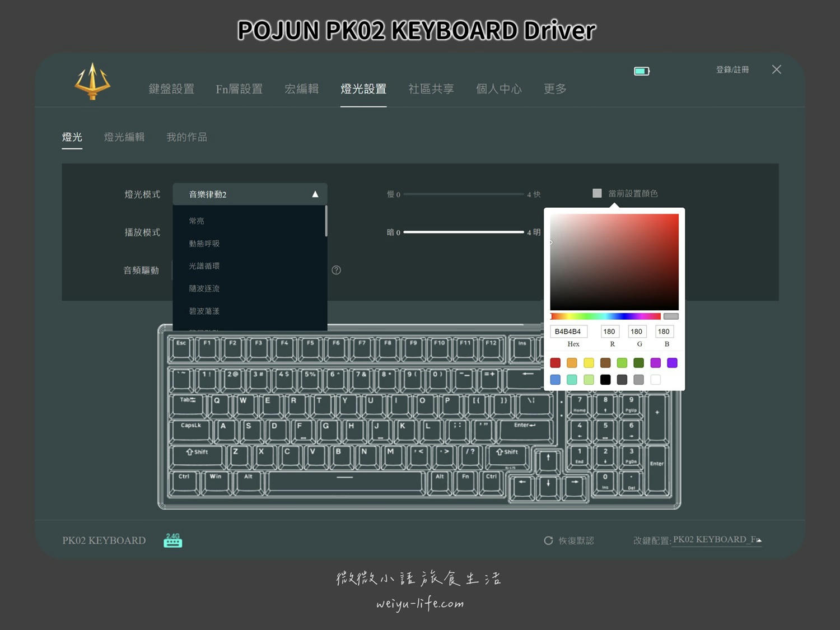Open the 個人中心 tab

click(499, 89)
